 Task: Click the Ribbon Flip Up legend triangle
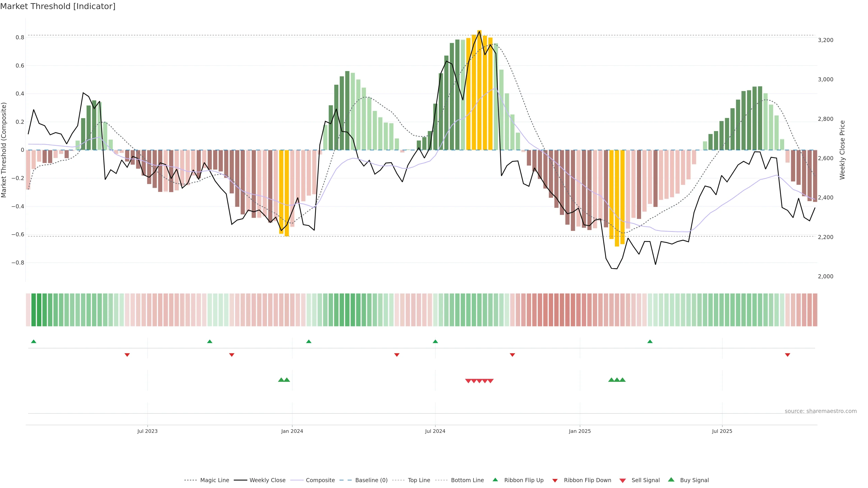pos(495,480)
